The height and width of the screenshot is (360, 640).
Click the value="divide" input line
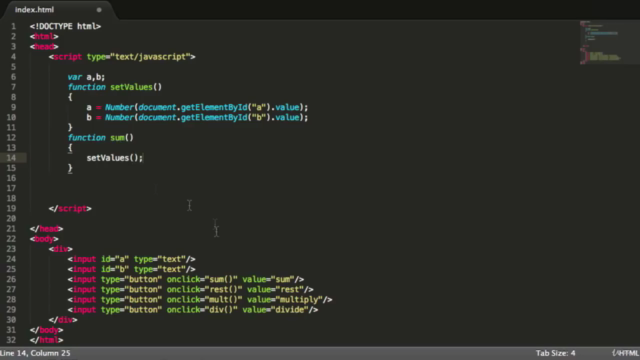193,310
